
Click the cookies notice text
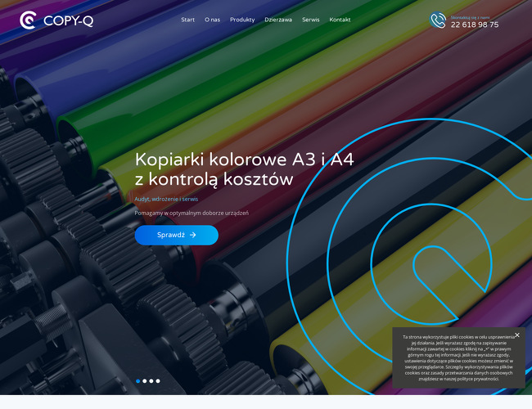click(x=458, y=357)
